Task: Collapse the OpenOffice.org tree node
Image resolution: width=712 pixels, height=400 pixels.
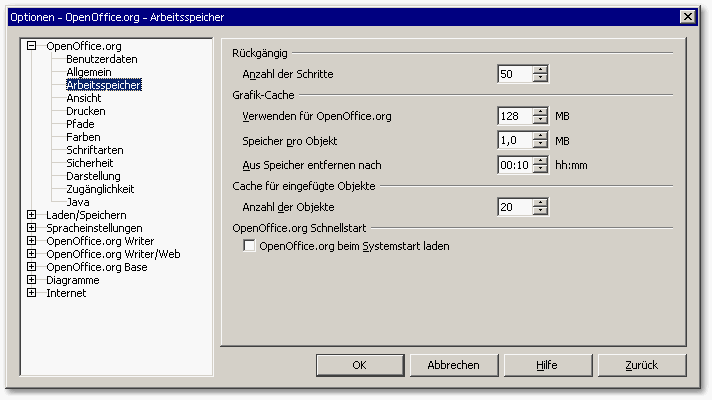Action: tap(32, 46)
